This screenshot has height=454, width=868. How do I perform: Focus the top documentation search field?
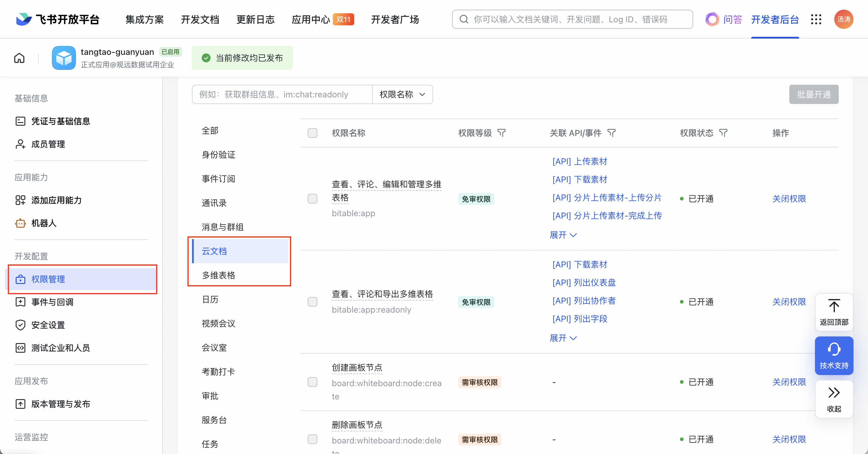click(573, 19)
